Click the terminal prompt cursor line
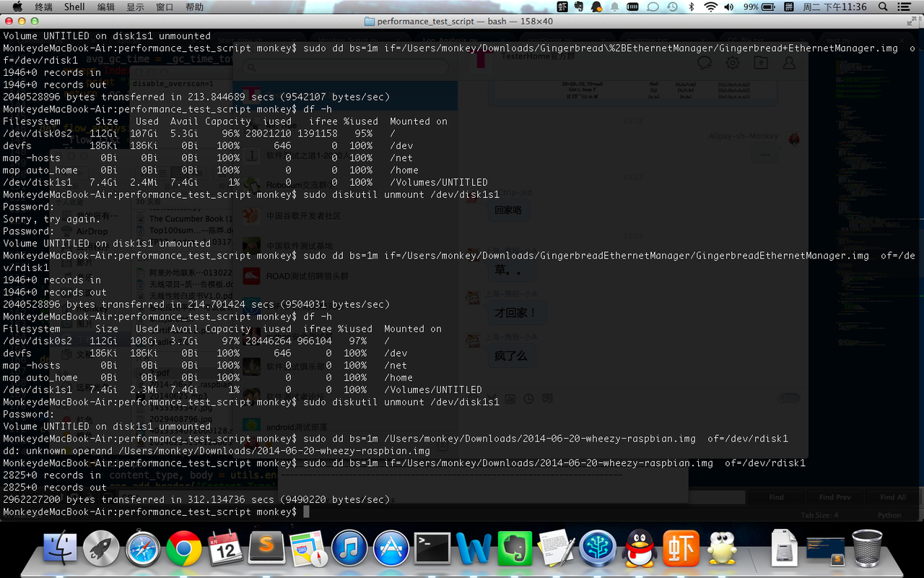Screen dimensions: 924x578 [156, 512]
